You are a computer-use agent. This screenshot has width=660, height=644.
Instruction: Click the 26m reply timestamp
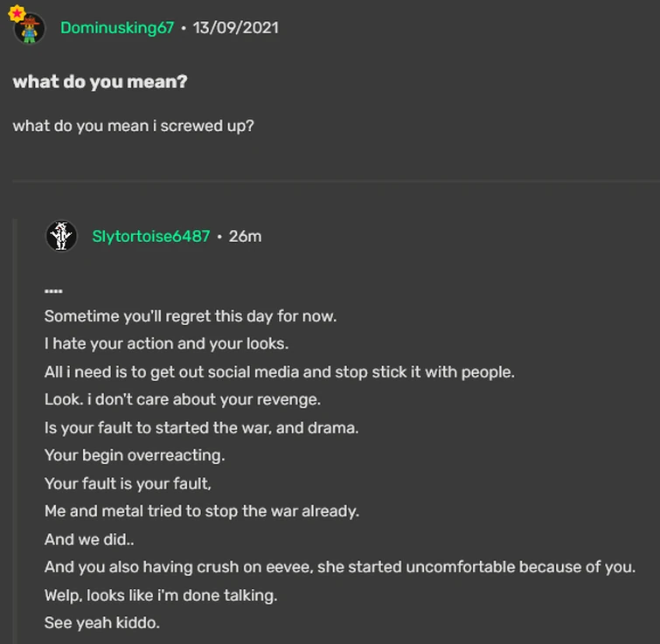click(245, 236)
